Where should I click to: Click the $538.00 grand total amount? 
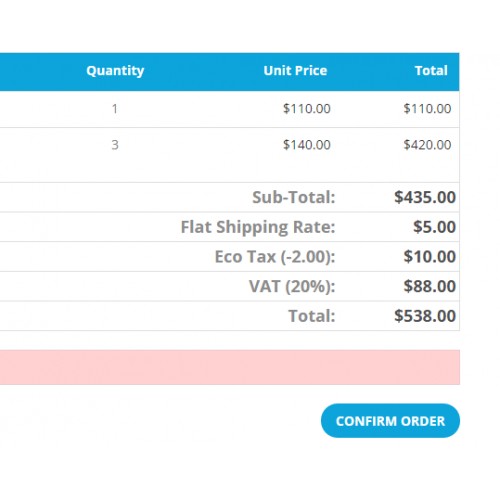(425, 316)
